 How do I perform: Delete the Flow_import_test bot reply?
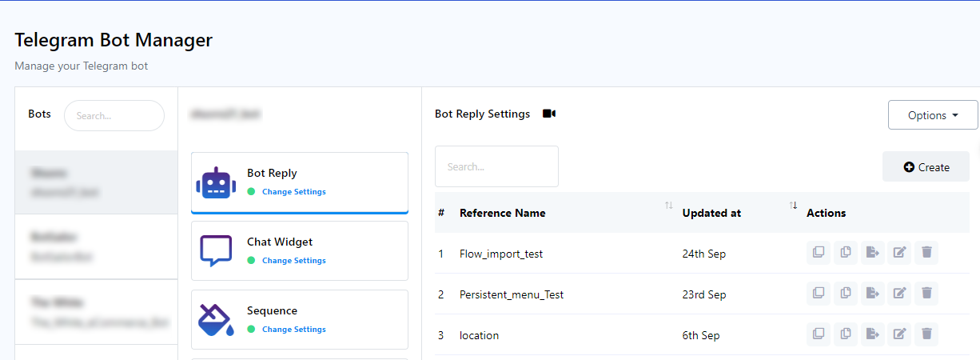[926, 253]
